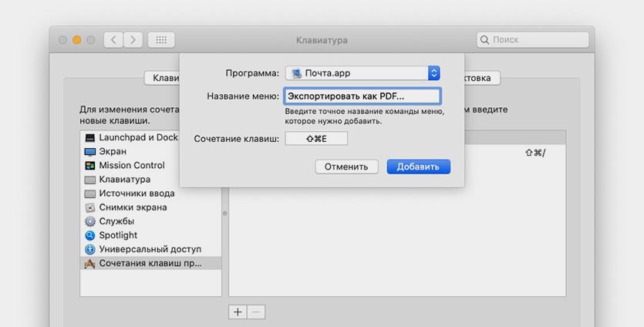Select the Универсальный доступ accessibility icon
The image size is (644, 327).
coord(90,249)
